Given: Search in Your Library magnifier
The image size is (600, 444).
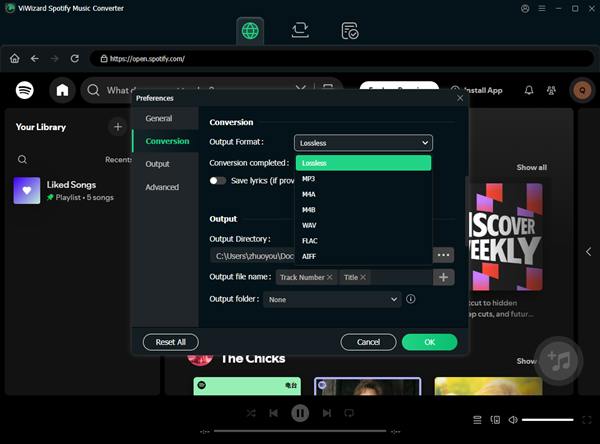Looking at the screenshot, I should 22,159.
